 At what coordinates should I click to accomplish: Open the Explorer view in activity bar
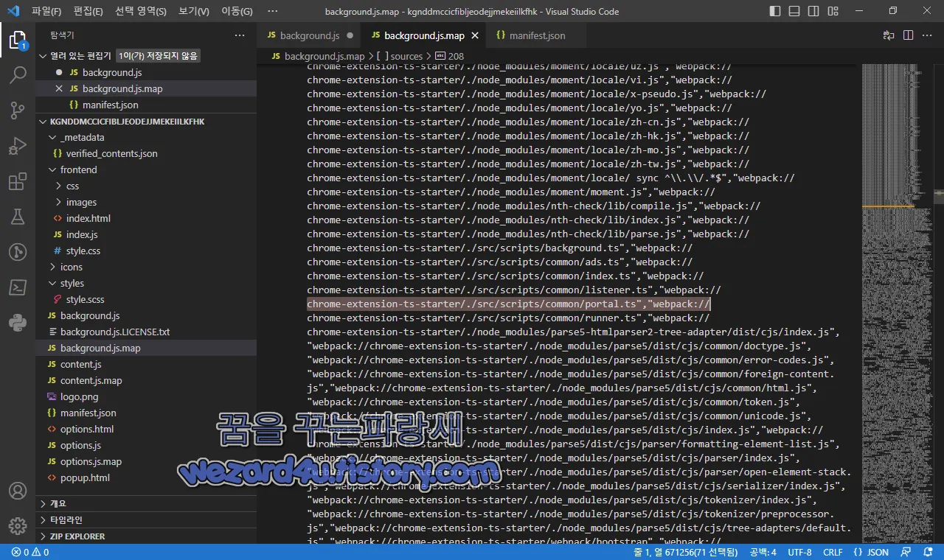click(x=18, y=40)
